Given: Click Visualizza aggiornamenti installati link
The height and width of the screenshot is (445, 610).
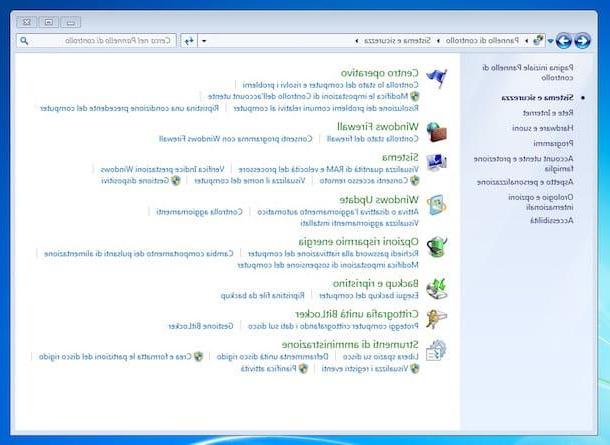Looking at the screenshot, I should (359, 223).
